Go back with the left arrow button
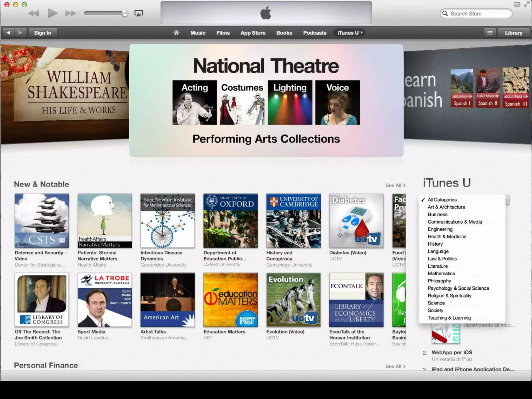Viewport: 532px width, 399px height. (9, 33)
